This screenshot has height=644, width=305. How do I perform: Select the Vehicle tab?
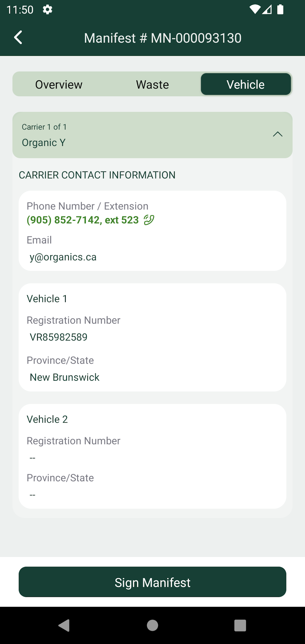tap(245, 85)
